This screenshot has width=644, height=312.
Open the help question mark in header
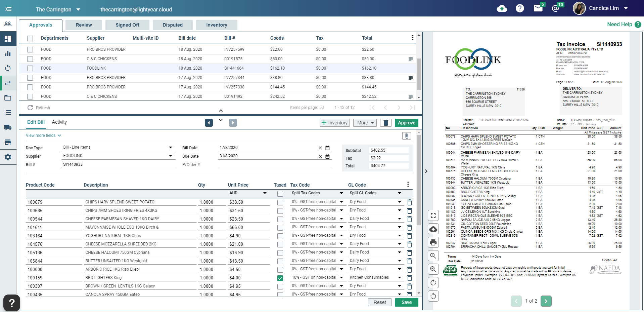click(520, 8)
